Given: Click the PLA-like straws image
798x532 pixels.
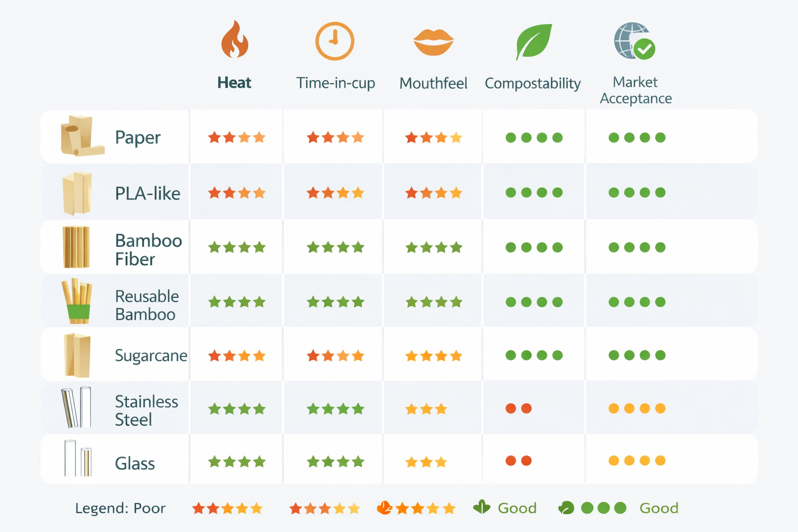Looking at the screenshot, I should pos(77,193).
